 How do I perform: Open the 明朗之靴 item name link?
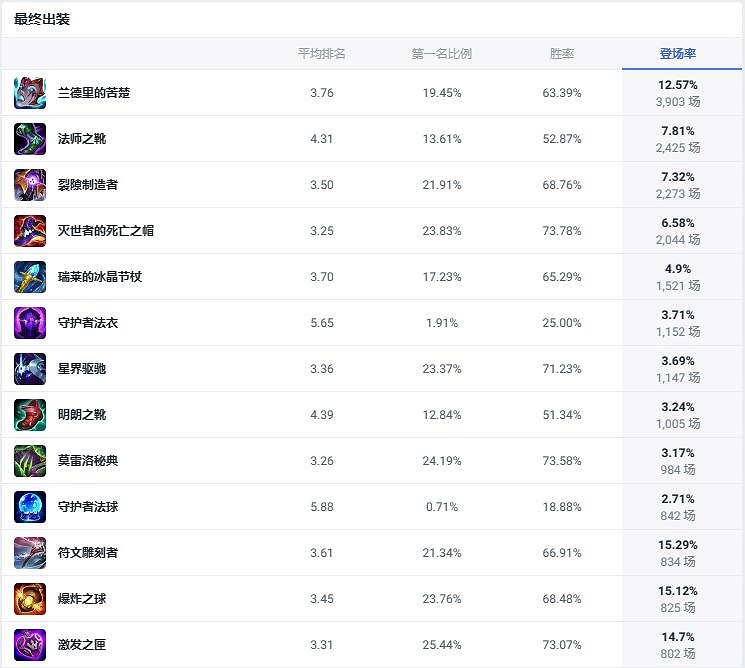click(82, 415)
